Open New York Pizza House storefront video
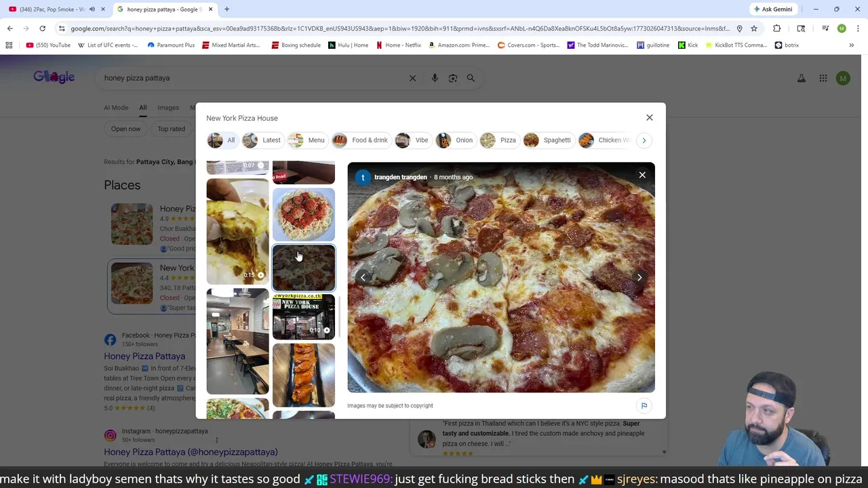The height and width of the screenshot is (488, 868). click(304, 317)
